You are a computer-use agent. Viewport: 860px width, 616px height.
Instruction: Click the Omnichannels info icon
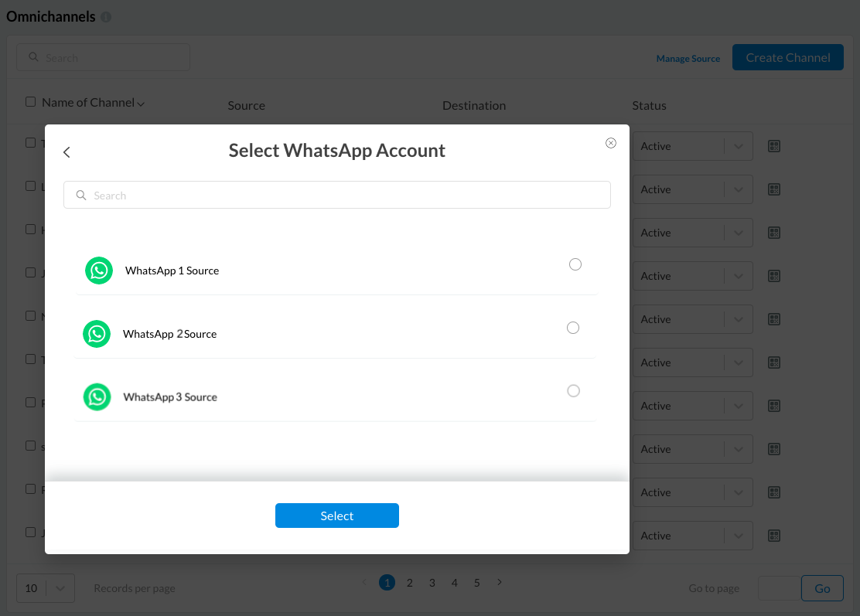106,17
